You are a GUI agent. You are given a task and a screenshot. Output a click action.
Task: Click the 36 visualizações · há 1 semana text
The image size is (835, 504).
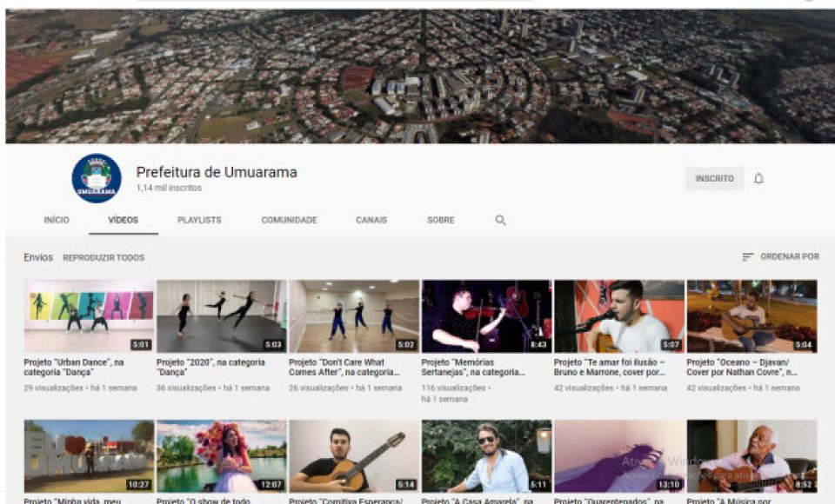click(x=213, y=388)
